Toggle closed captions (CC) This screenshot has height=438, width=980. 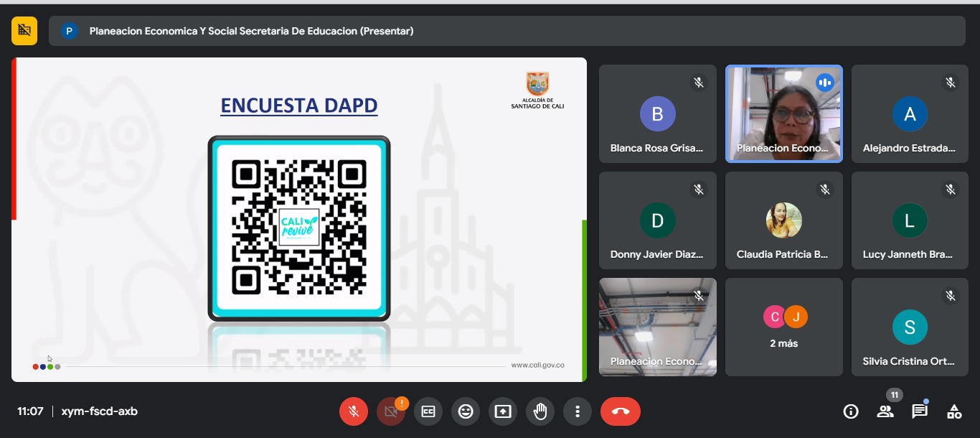click(x=428, y=411)
